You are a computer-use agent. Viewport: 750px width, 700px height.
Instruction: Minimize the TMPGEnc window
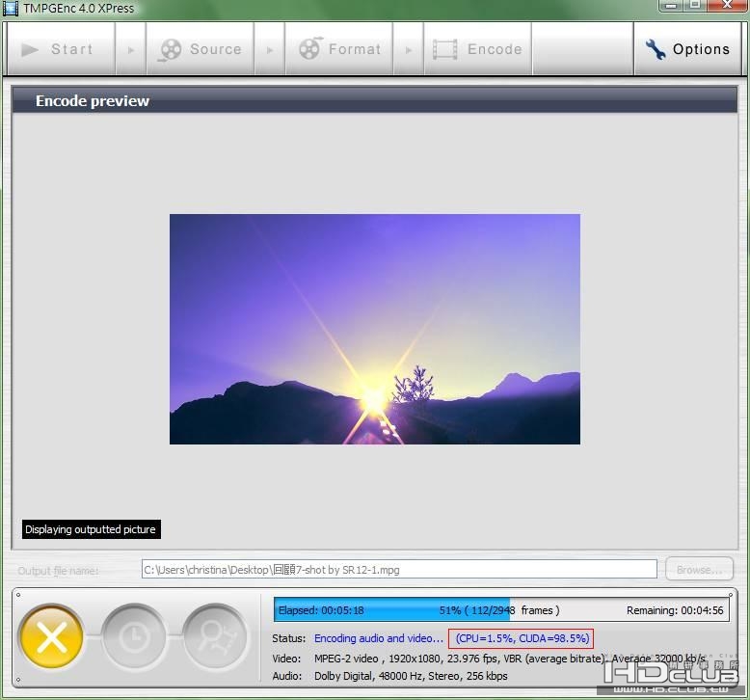(x=672, y=5)
